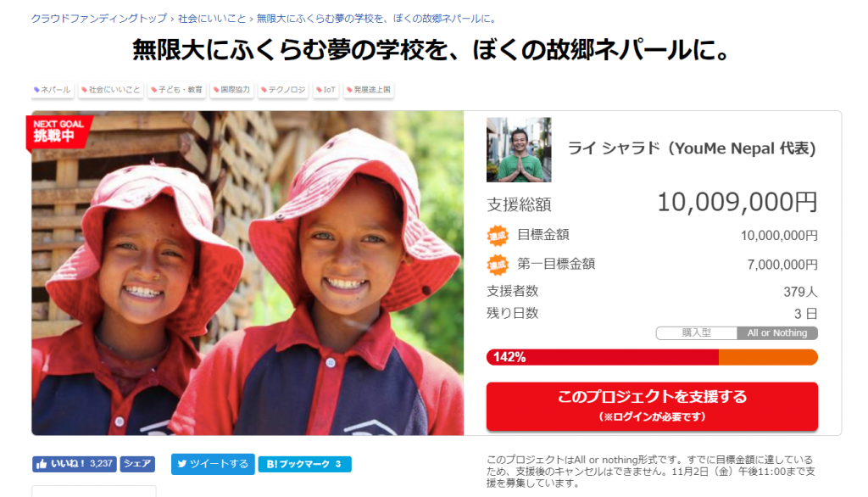The width and height of the screenshot is (868, 497).
Task: Select the テクノロジ tag
Action: pos(283,90)
